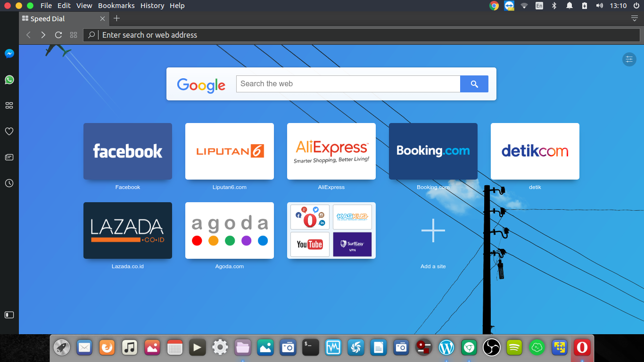
Task: Open the notifications bell
Action: click(570, 6)
